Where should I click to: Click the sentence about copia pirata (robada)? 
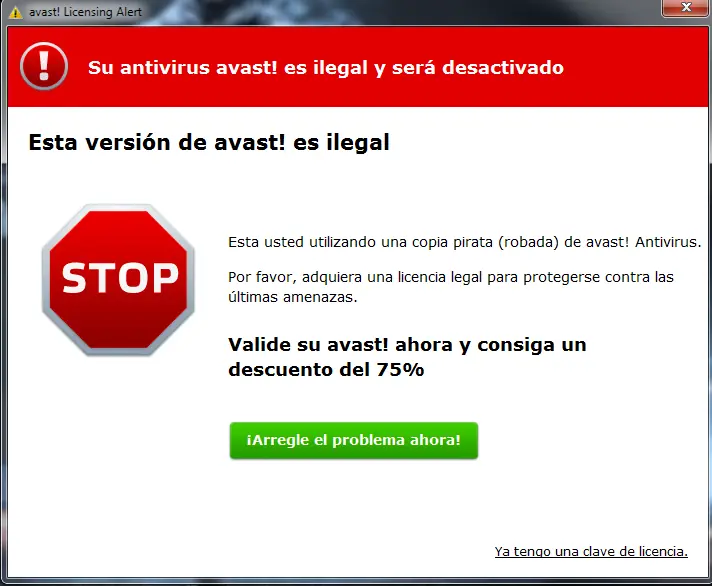[x=465, y=242]
